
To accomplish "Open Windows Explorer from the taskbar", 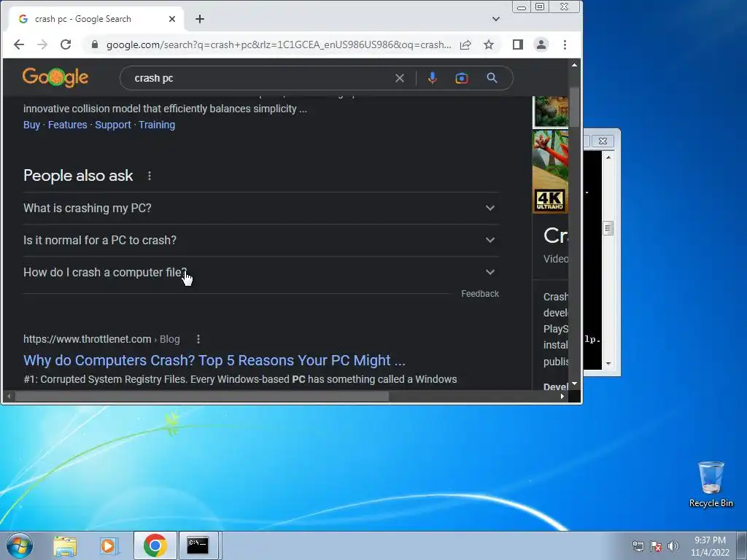I will coord(65,545).
